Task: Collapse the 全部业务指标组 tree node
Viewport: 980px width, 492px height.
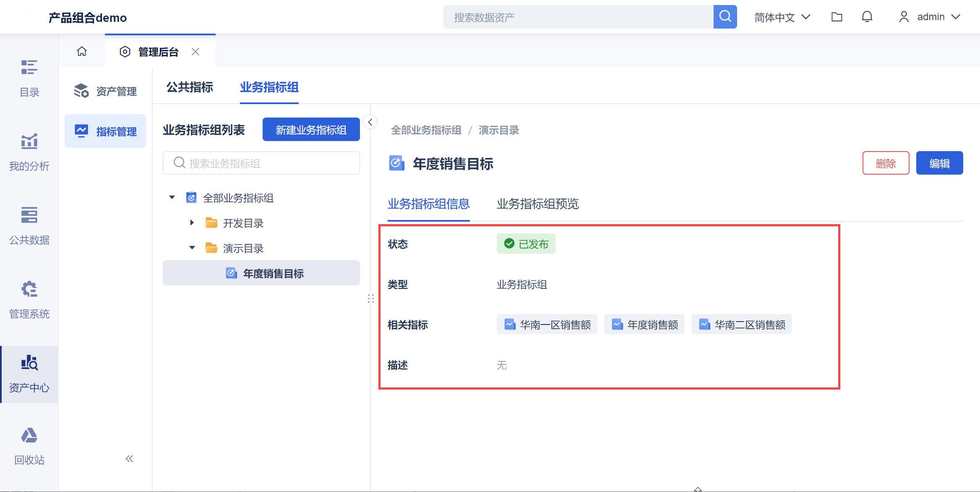Action: tap(172, 197)
